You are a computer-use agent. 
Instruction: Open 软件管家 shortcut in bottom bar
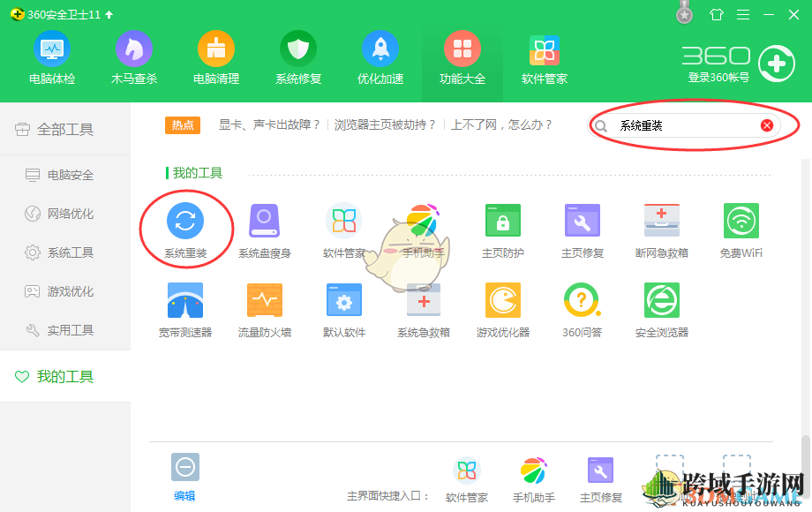(x=467, y=480)
